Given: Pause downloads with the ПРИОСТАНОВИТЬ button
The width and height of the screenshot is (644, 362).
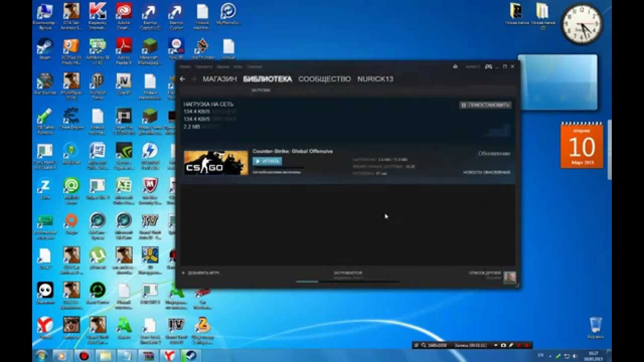Looking at the screenshot, I should point(486,105).
